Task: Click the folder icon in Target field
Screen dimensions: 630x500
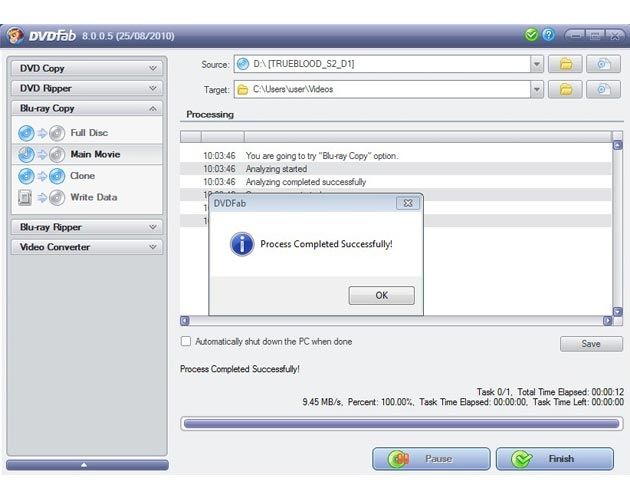Action: click(243, 90)
